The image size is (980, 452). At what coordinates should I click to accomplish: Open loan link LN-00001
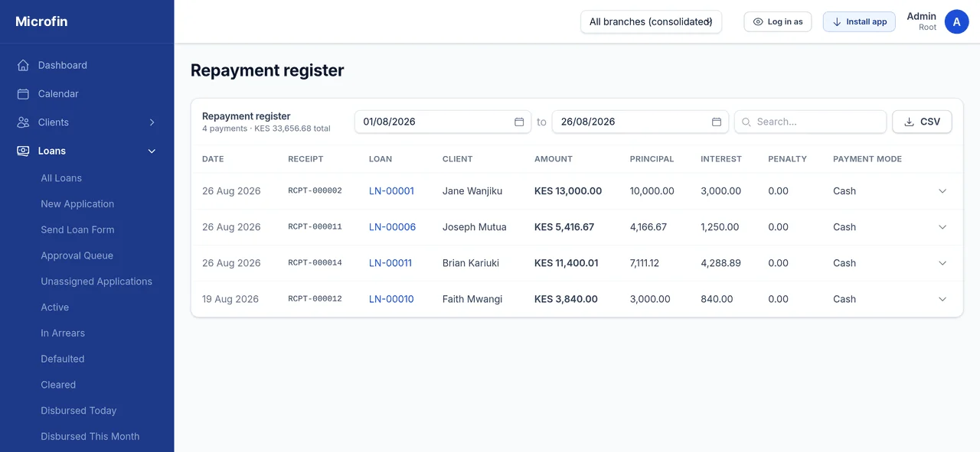pos(391,191)
